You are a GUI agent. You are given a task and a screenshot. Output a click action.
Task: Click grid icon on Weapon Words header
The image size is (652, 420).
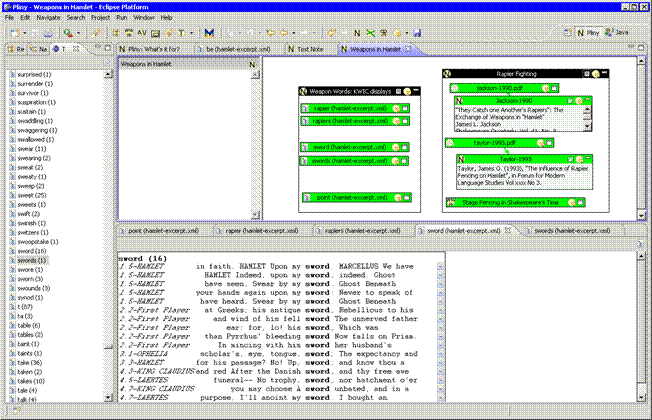(x=398, y=91)
